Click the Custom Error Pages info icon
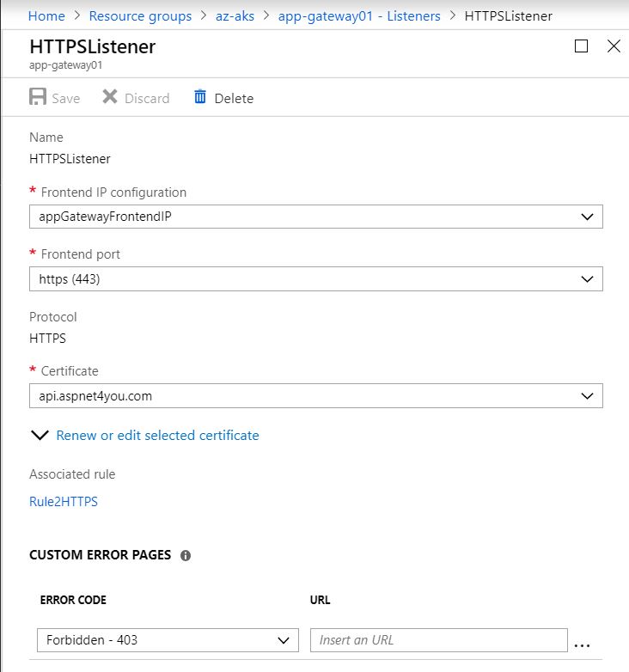 coord(186,555)
